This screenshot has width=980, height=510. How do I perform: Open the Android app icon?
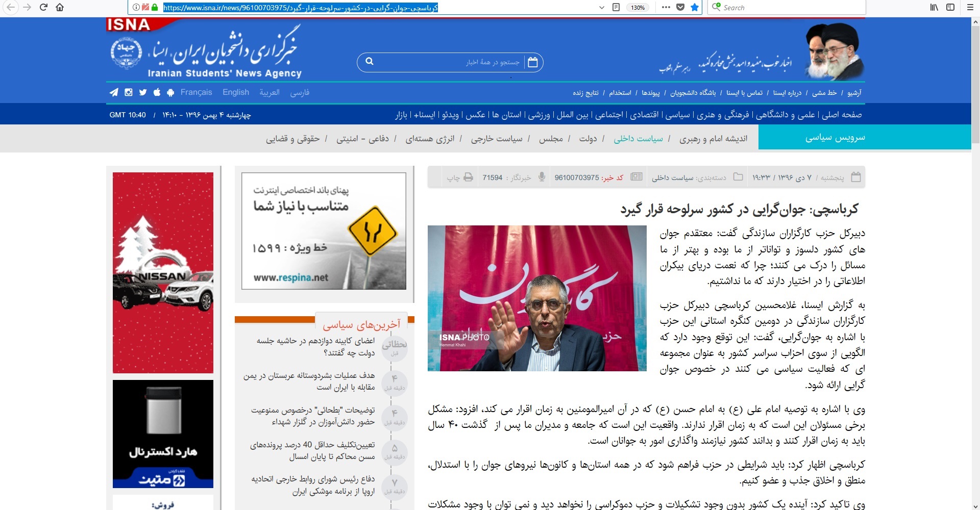tap(170, 92)
